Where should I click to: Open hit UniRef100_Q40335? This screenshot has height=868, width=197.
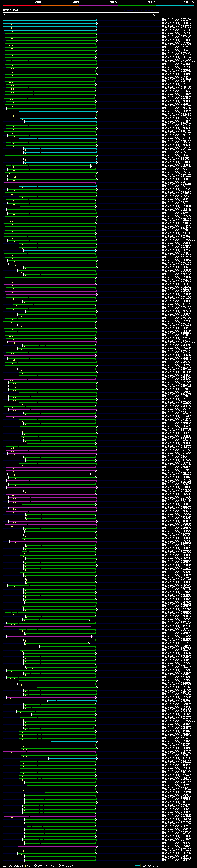coord(177,372)
